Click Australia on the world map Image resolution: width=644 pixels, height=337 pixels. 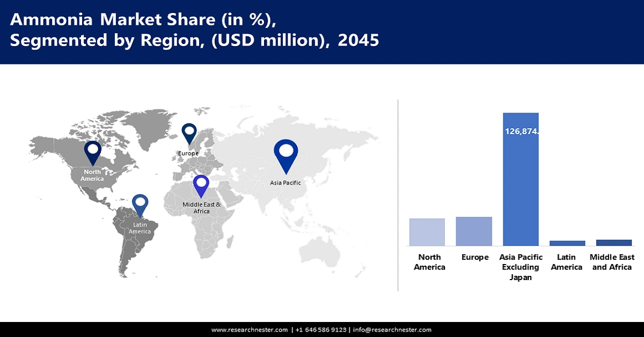pos(323,251)
